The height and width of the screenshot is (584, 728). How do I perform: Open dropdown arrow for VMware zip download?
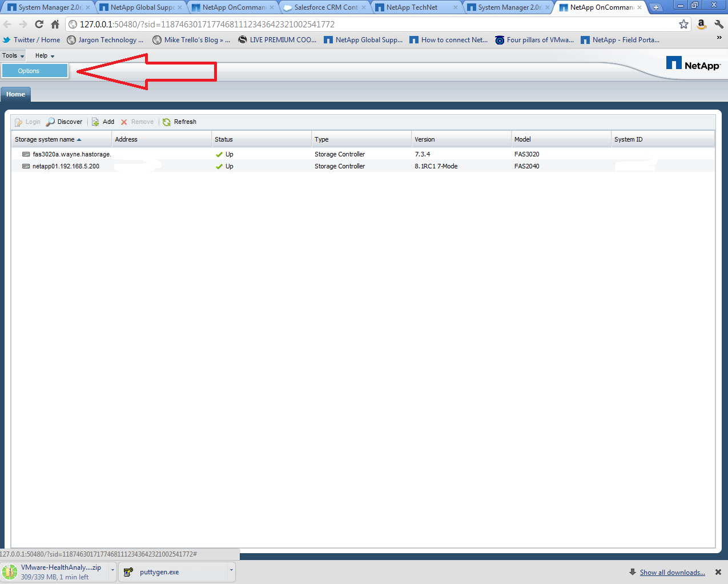[x=112, y=570]
